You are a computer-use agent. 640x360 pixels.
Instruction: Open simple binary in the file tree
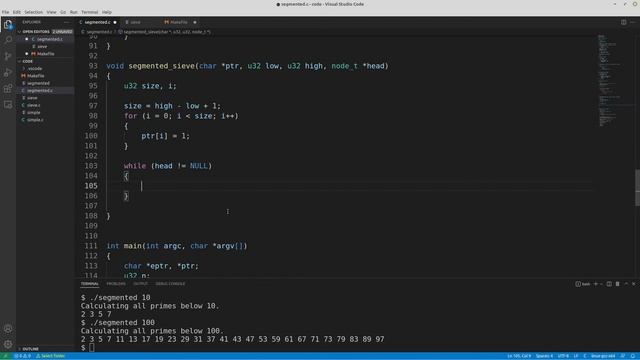tap(33, 113)
